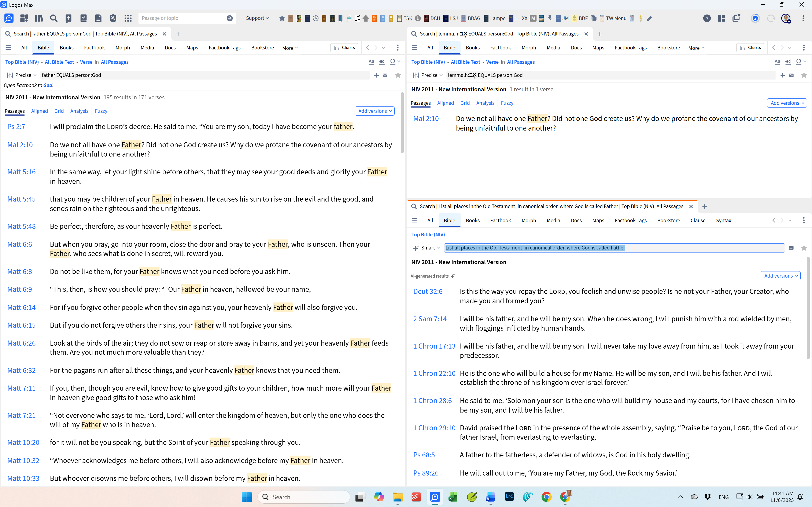Open Add versions dropdown in left panel
812x507 pixels.
pyautogui.click(x=374, y=111)
